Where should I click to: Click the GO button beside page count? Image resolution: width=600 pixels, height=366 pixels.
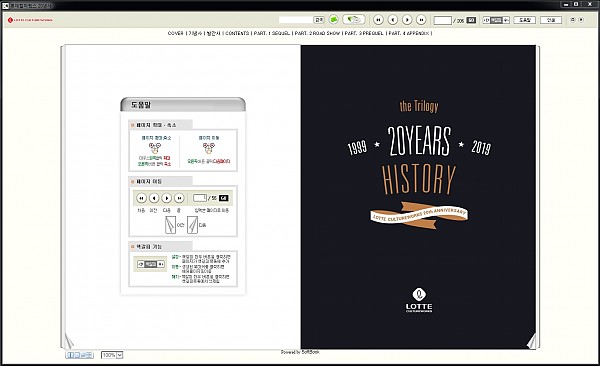(x=471, y=20)
